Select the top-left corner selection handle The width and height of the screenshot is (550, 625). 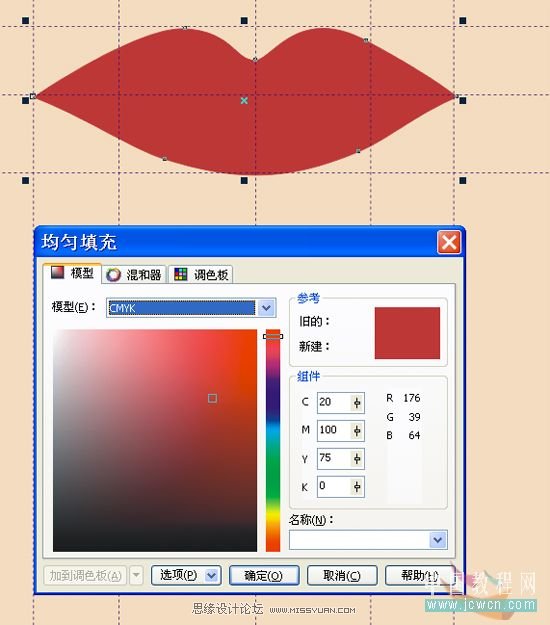click(26, 20)
